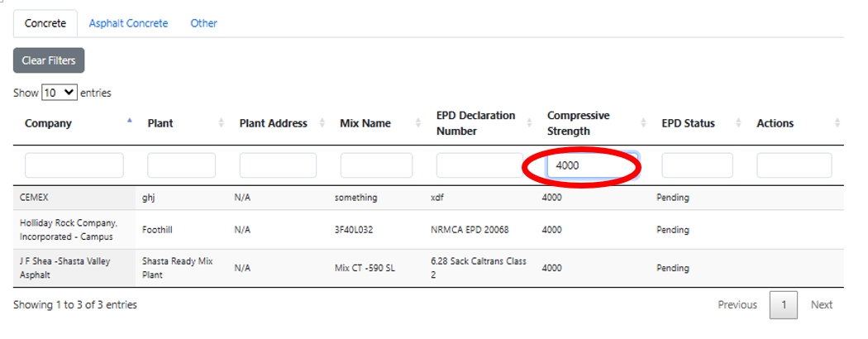Screen dimensions: 868x339
Task: Open the Show entries dropdown
Action: point(59,93)
